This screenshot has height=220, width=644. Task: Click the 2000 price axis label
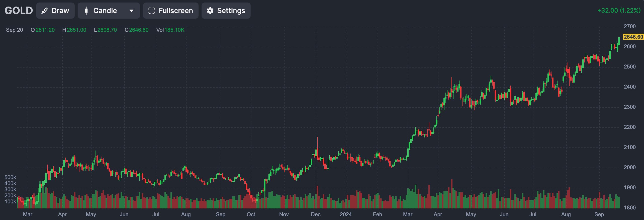click(x=629, y=167)
